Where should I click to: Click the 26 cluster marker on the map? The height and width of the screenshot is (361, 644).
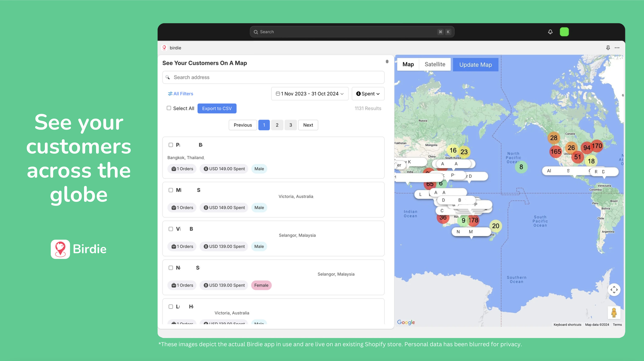(x=571, y=148)
